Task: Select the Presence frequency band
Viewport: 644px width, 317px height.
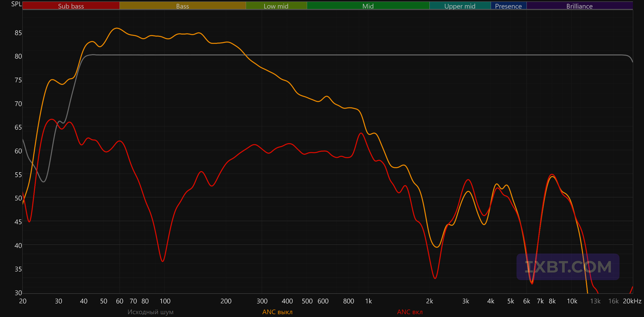Action: pos(509,6)
